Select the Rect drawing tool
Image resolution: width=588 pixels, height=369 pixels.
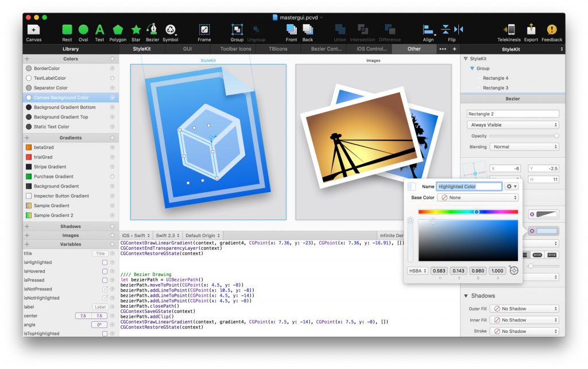67,29
